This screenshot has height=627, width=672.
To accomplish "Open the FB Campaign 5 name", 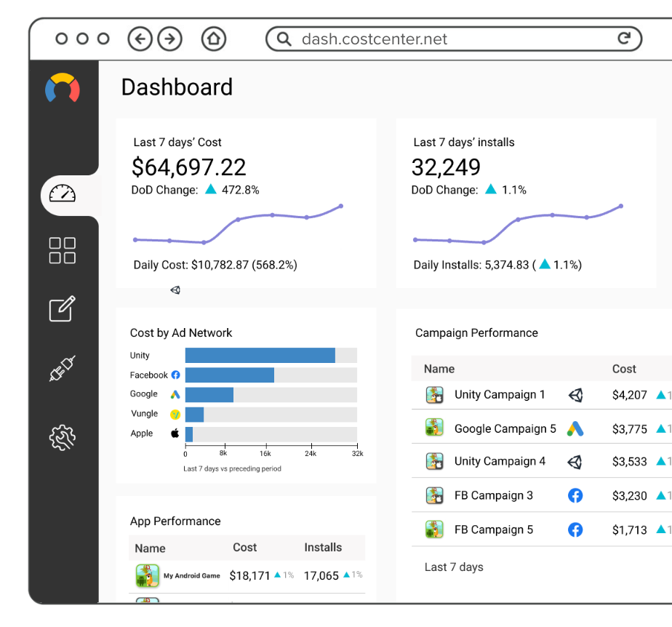I will click(494, 530).
